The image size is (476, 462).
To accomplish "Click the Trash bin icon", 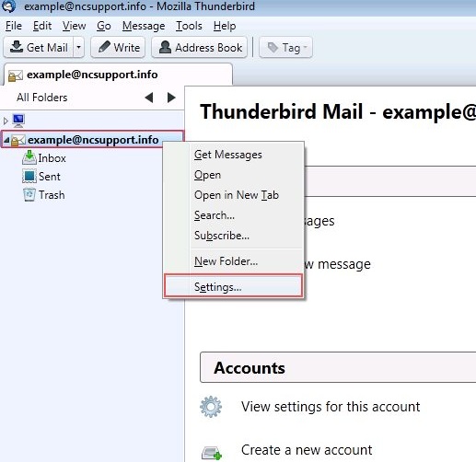I will (29, 195).
